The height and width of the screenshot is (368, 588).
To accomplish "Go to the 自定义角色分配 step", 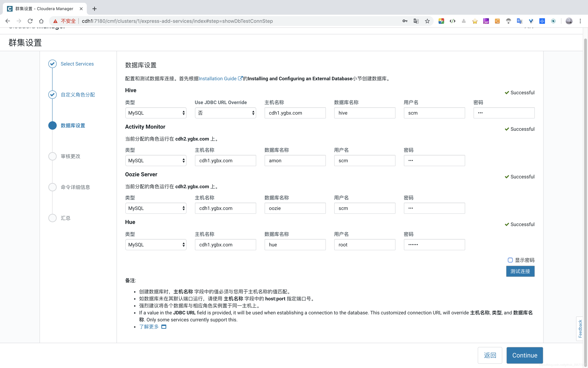I will [78, 95].
